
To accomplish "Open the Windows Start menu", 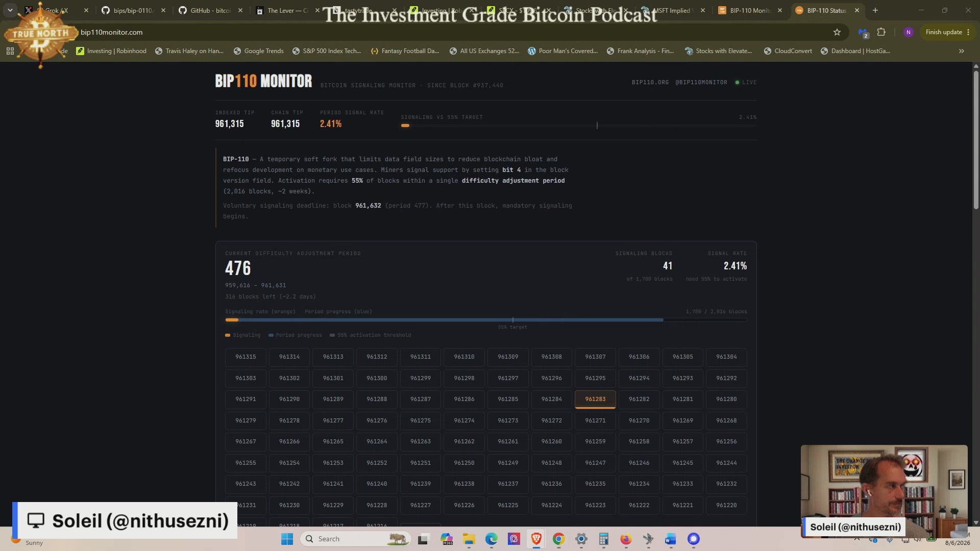I will 287,539.
